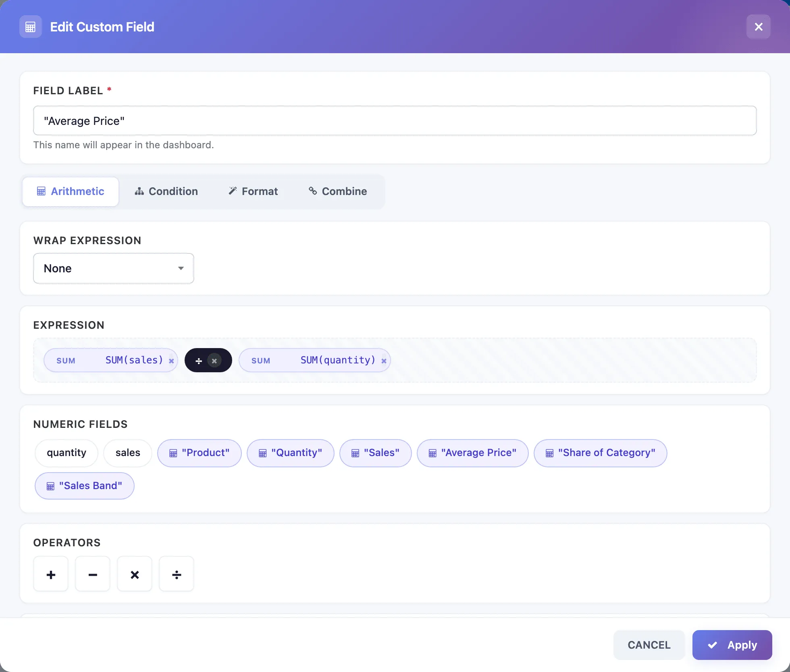The image size is (790, 672).
Task: Click the Apply button
Action: pyautogui.click(x=732, y=645)
